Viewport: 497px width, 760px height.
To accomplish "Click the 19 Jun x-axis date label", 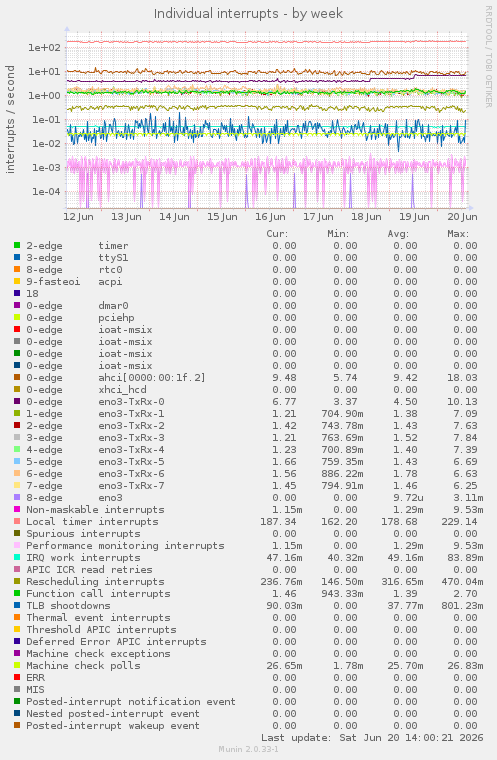I will click(x=414, y=217).
